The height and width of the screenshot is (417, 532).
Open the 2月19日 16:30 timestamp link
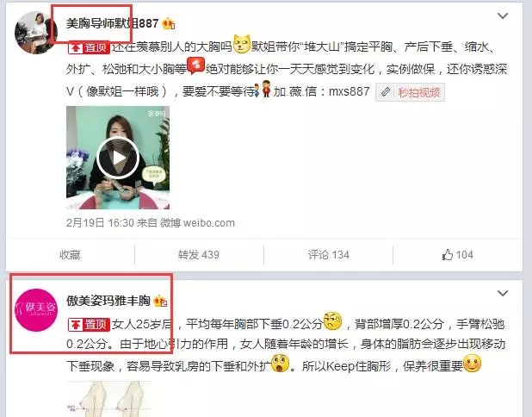pos(100,223)
